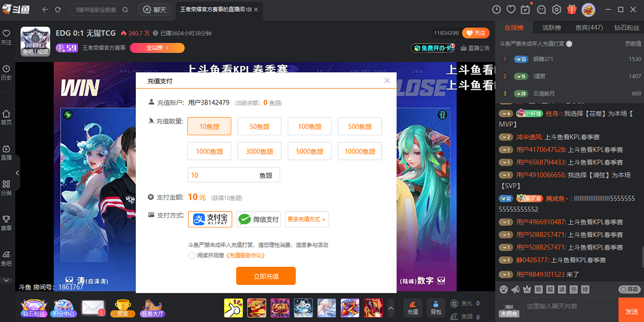Tick the 阅读并同意 agreement radio button
The width and height of the screenshot is (644, 322).
click(192, 255)
